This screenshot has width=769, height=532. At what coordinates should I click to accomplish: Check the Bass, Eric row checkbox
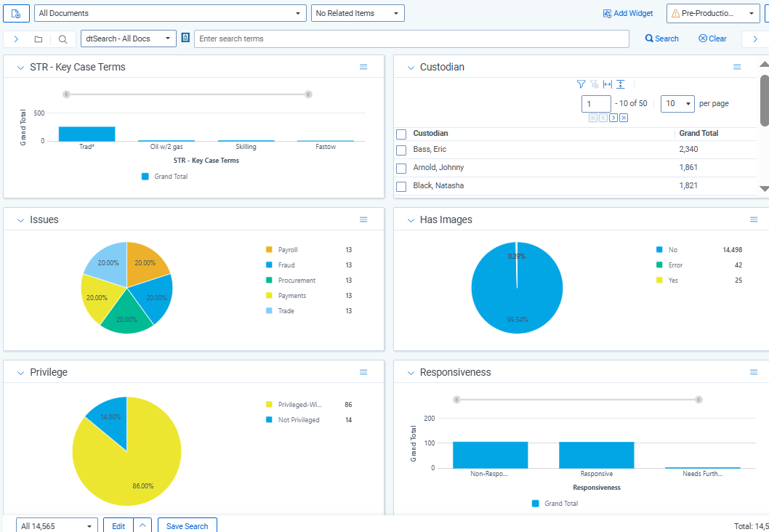pos(401,150)
